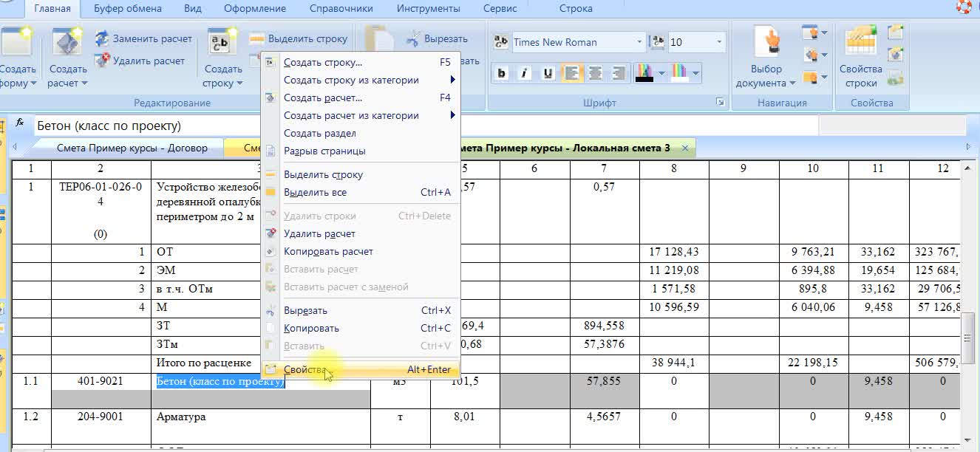
Task: Align text to the center
Action: (x=595, y=72)
